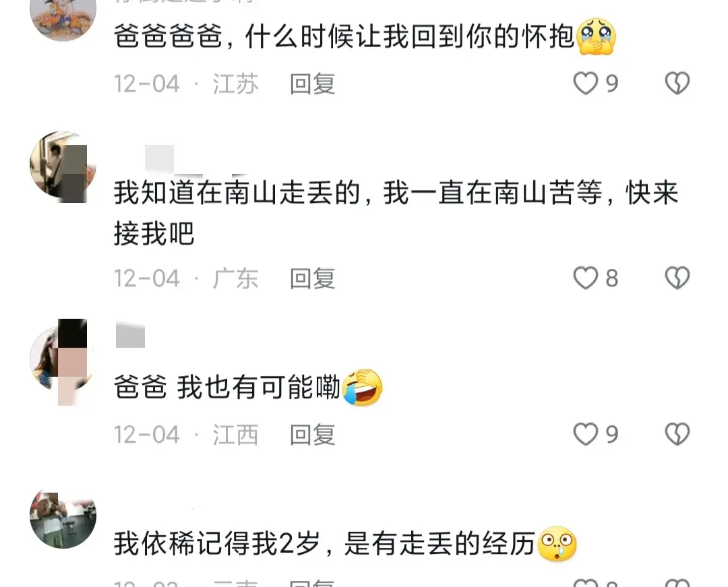
Task: Dislike the Jiangxi comment with broken heart
Action: pos(677,434)
